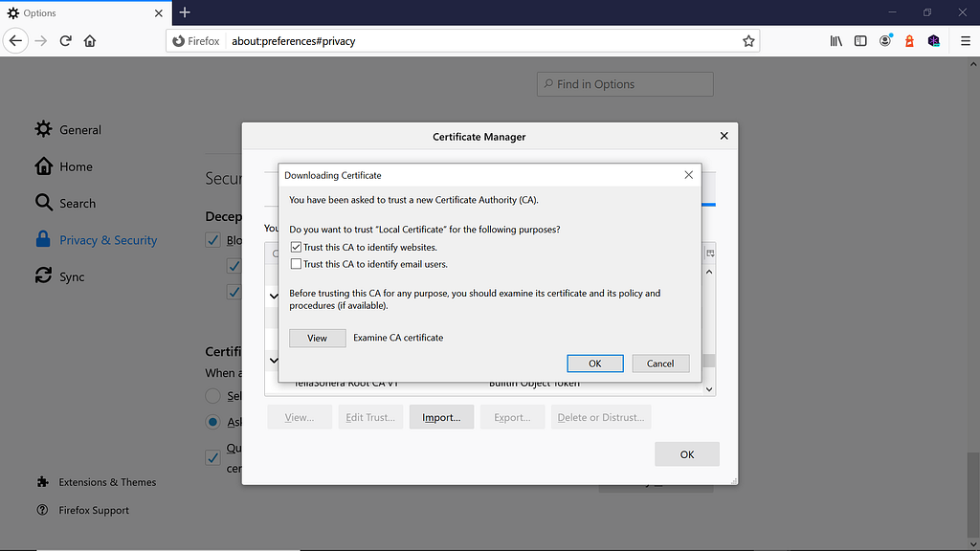The width and height of the screenshot is (980, 551).
Task: Uncheck Trust this CA to identify websites
Action: coord(296,248)
